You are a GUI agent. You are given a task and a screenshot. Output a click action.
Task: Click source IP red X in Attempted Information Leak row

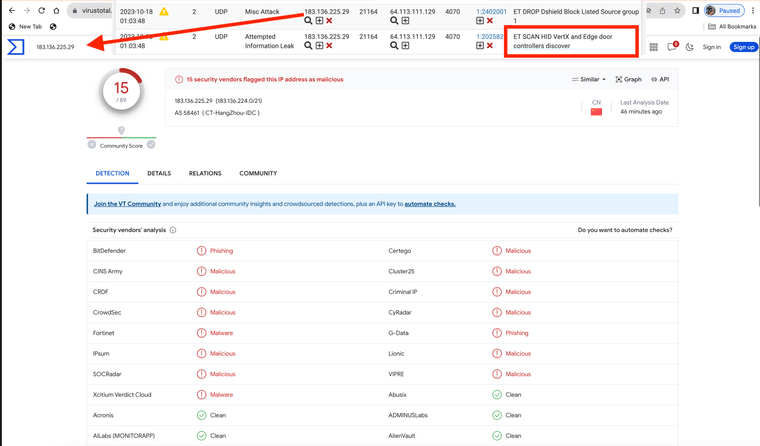(329, 45)
